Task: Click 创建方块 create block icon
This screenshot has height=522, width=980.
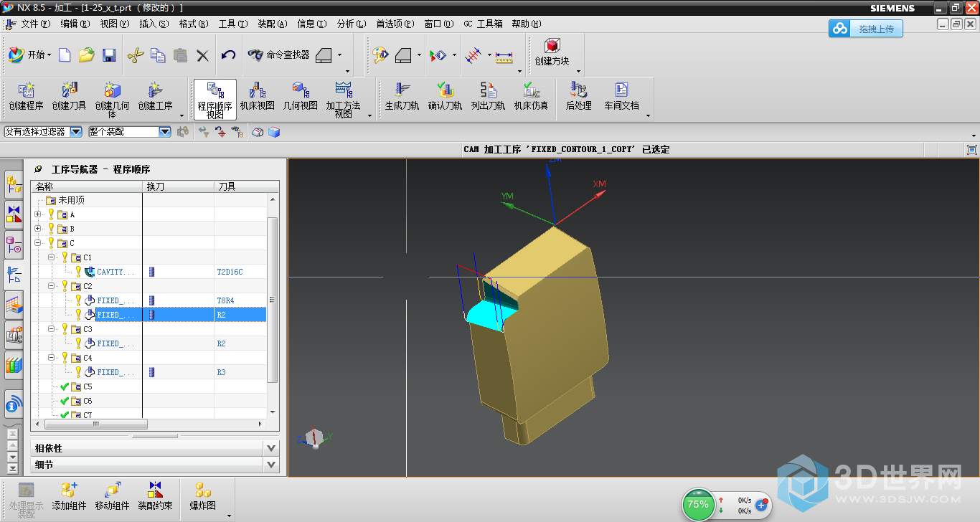Action: (x=552, y=52)
